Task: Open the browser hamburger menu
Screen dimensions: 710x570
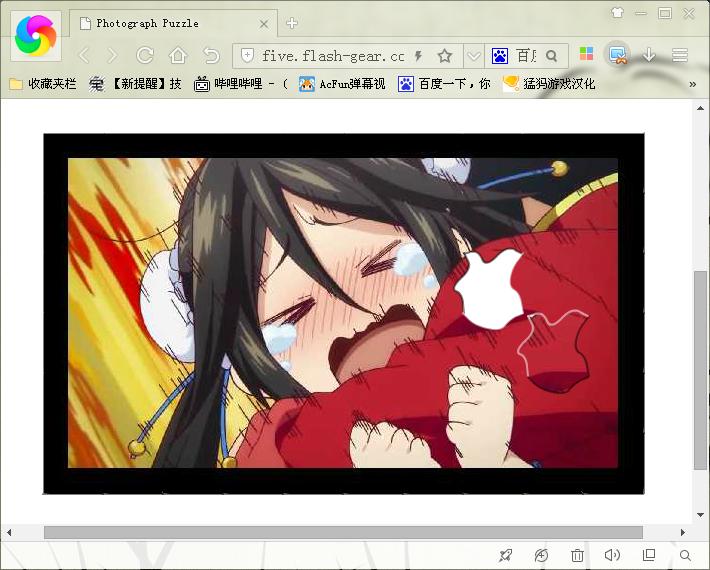Action: 680,55
